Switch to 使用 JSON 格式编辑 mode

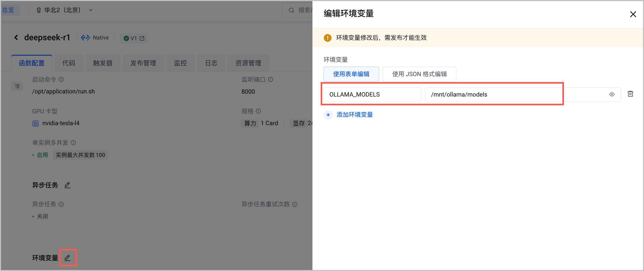pos(419,74)
